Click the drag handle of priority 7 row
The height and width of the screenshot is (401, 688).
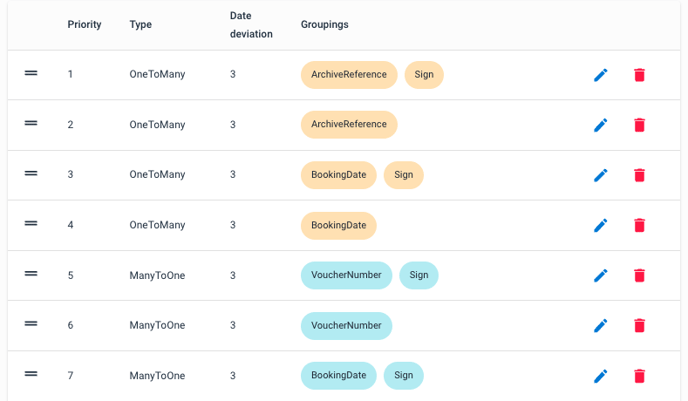(x=31, y=373)
